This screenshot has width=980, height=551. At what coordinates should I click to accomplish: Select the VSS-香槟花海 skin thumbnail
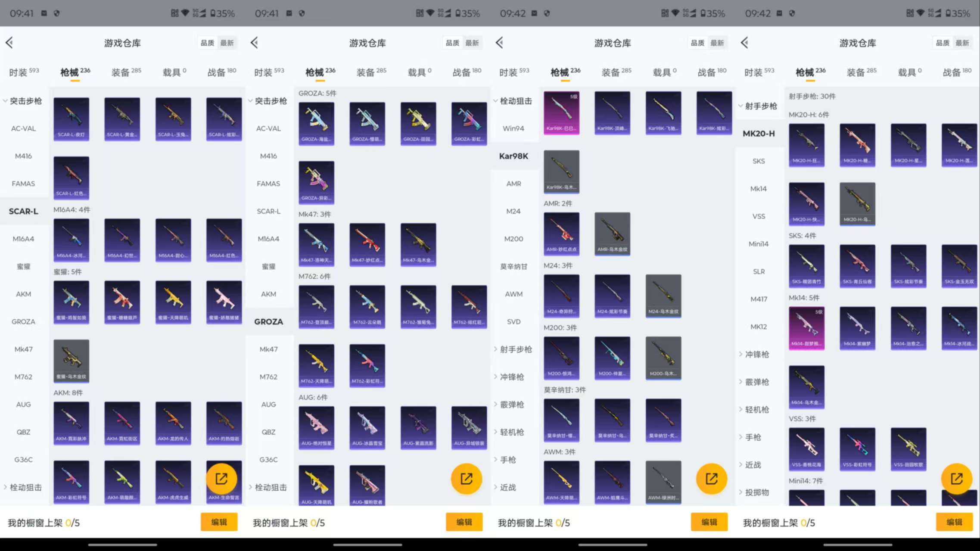[x=806, y=449]
